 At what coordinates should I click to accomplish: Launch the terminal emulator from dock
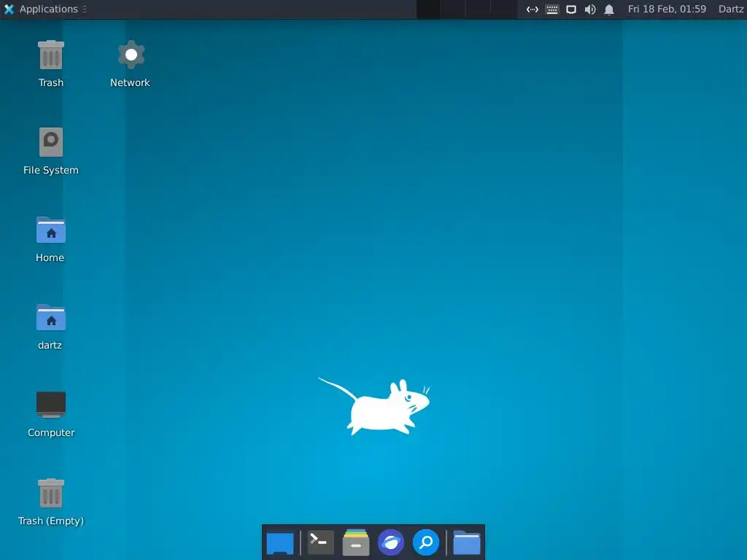click(320, 542)
